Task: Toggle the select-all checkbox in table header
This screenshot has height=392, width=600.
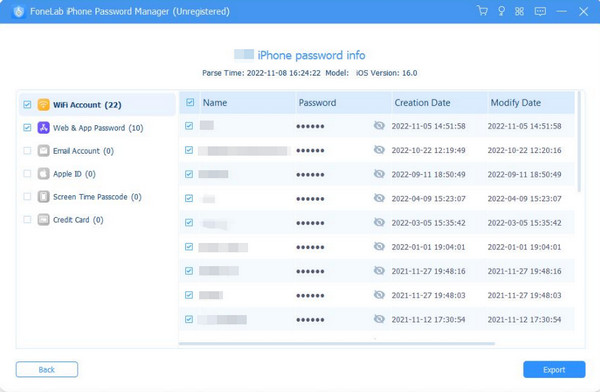Action: click(x=190, y=102)
